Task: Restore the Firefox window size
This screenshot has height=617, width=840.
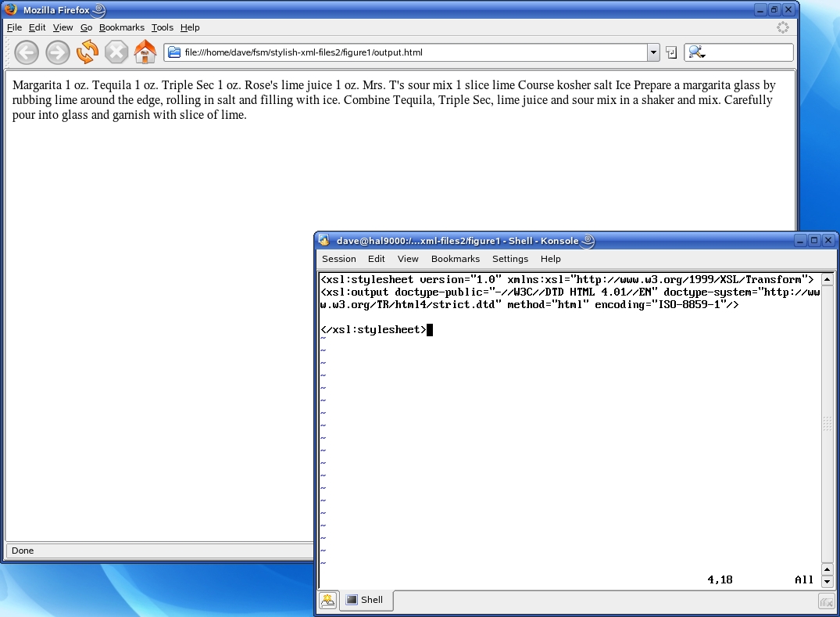Action: click(774, 9)
